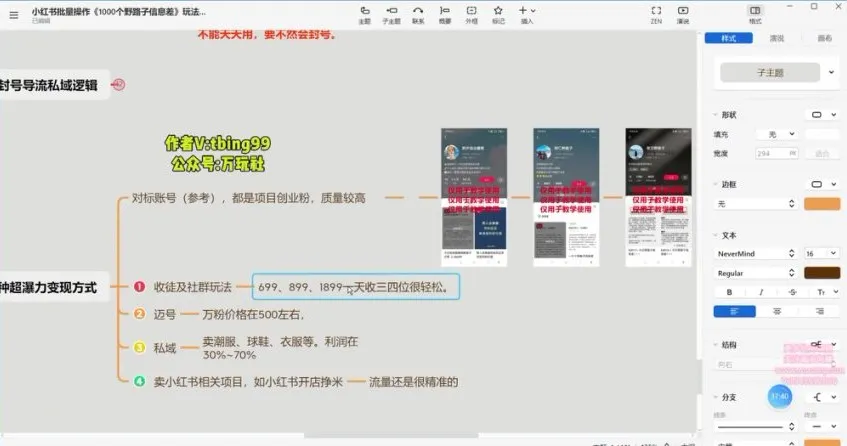
Task: Toggle strikethrough text formatting
Action: click(x=791, y=292)
